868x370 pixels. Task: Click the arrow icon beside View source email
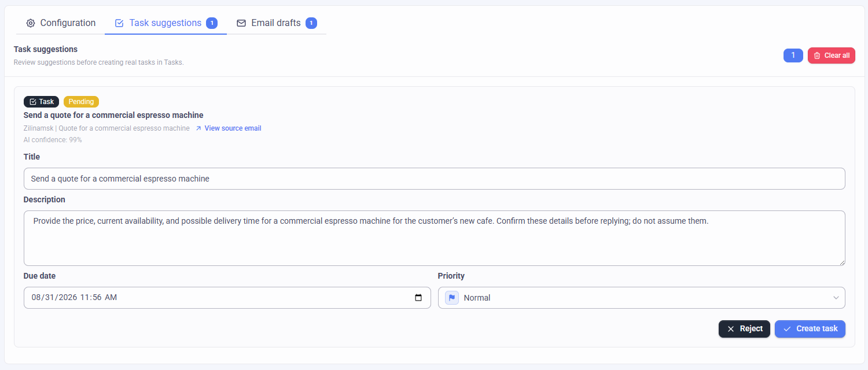[198, 128]
